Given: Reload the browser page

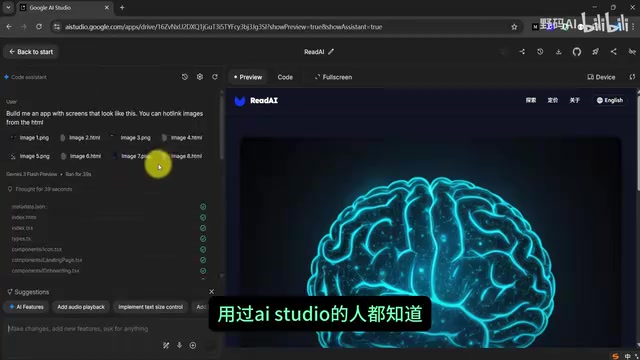Looking at the screenshot, I should [39, 27].
